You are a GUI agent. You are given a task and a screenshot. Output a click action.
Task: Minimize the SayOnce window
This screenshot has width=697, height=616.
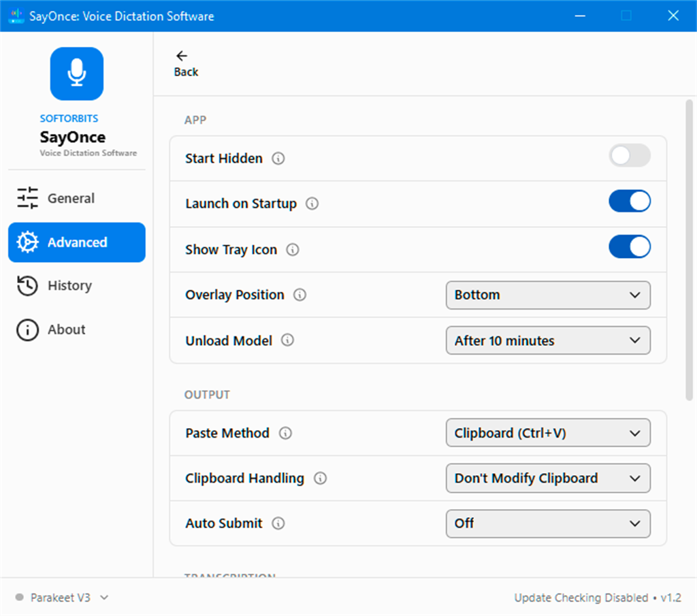580,16
